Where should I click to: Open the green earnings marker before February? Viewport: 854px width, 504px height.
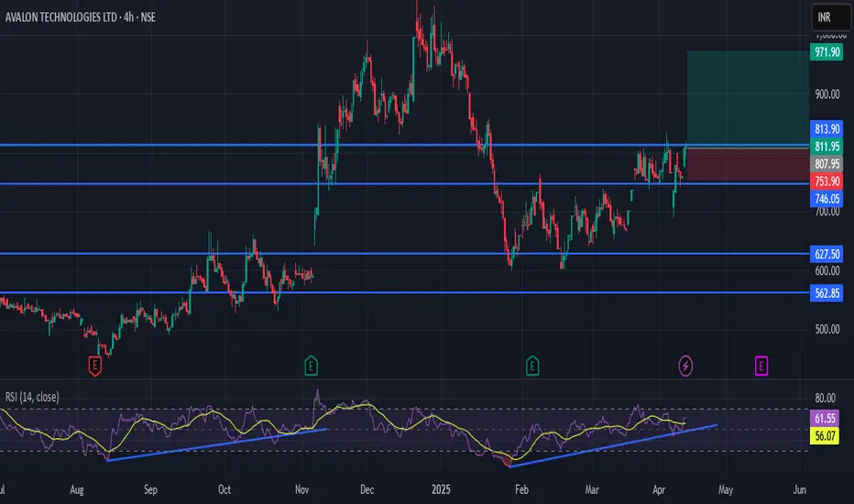click(532, 366)
